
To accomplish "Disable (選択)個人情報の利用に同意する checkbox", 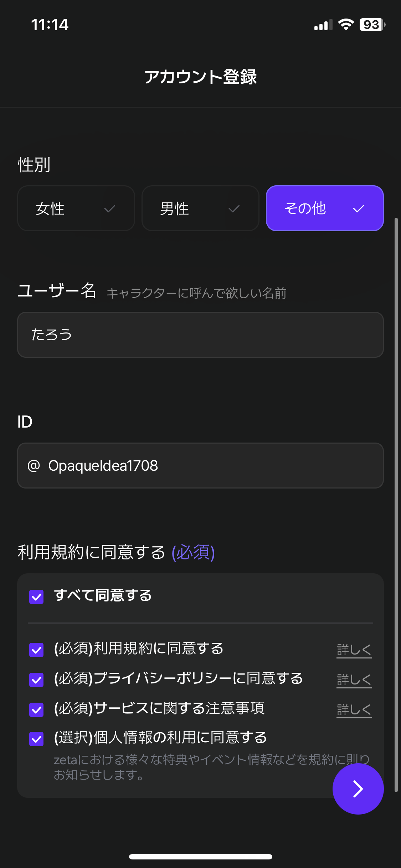I will point(36,739).
